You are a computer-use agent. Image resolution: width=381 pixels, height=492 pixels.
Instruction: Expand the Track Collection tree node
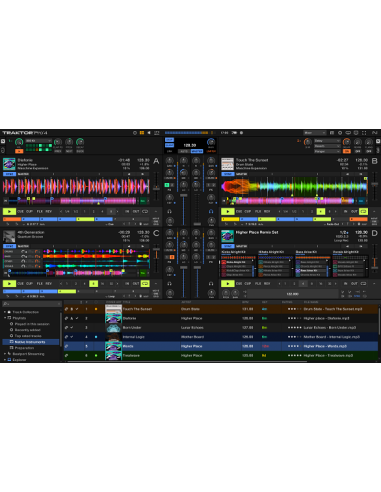point(5,312)
